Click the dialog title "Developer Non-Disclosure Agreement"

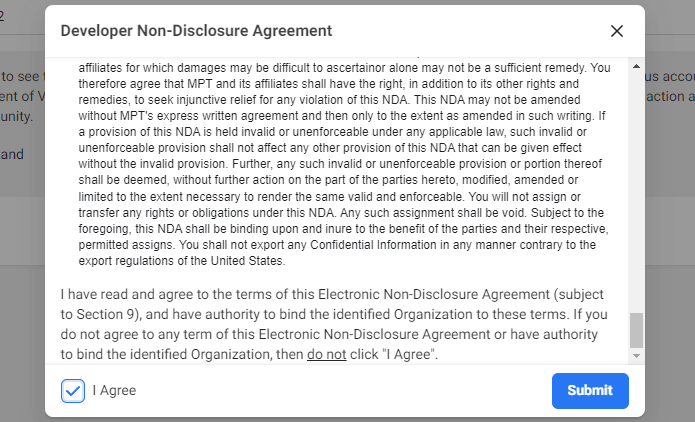[196, 31]
